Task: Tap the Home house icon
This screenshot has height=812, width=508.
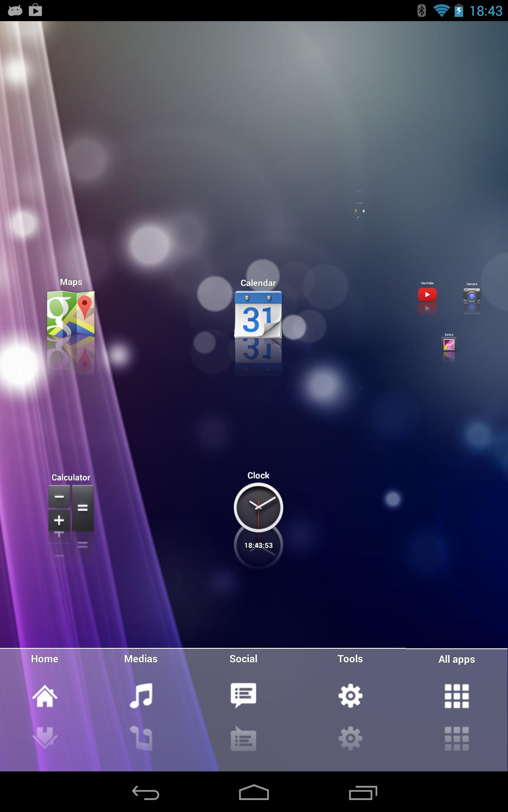Action: pyautogui.click(x=45, y=696)
